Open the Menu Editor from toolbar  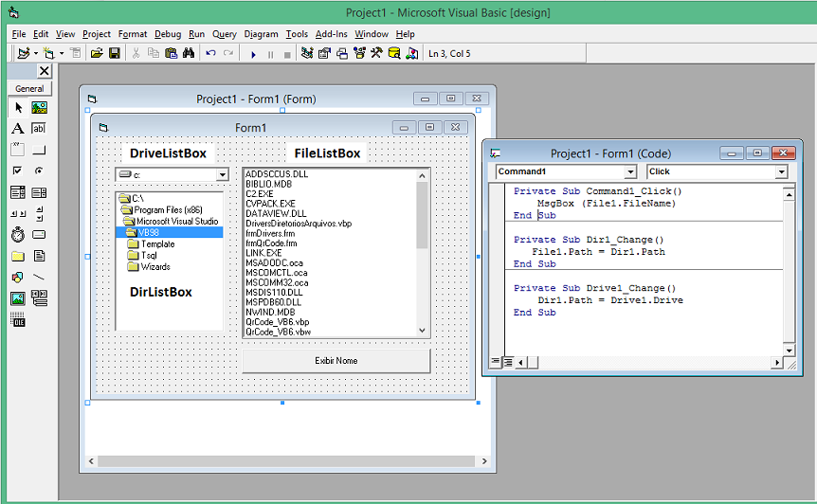[x=76, y=53]
